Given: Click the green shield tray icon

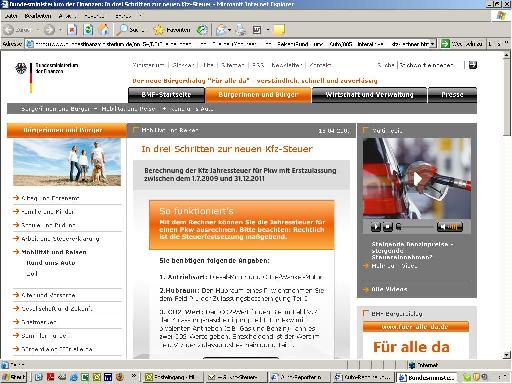Looking at the screenshot, I should point(467,377).
